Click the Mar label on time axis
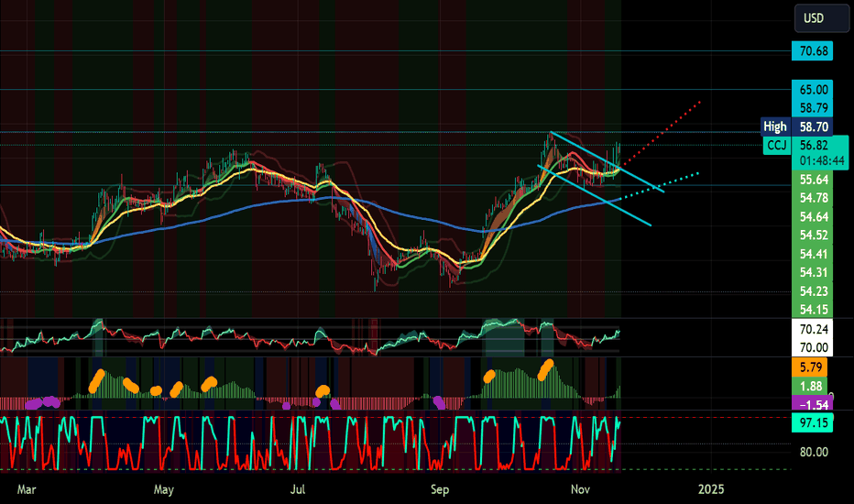This screenshot has height=504, width=854. point(27,489)
